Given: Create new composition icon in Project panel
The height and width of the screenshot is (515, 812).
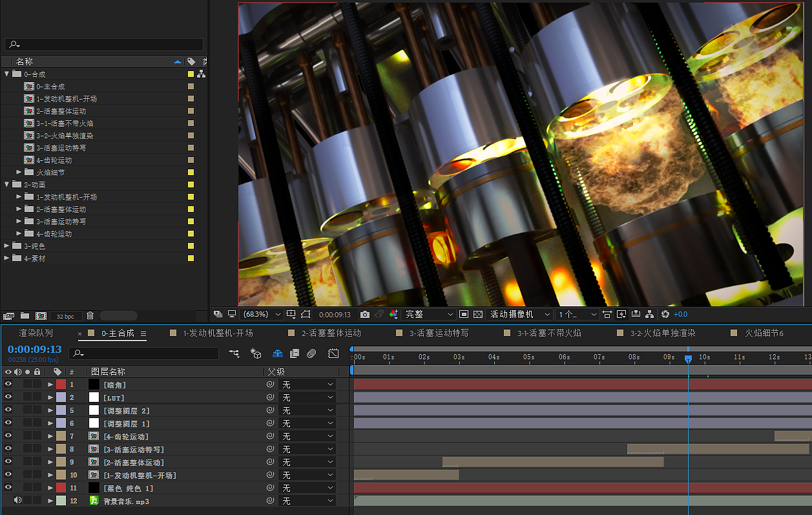Looking at the screenshot, I should (x=41, y=316).
